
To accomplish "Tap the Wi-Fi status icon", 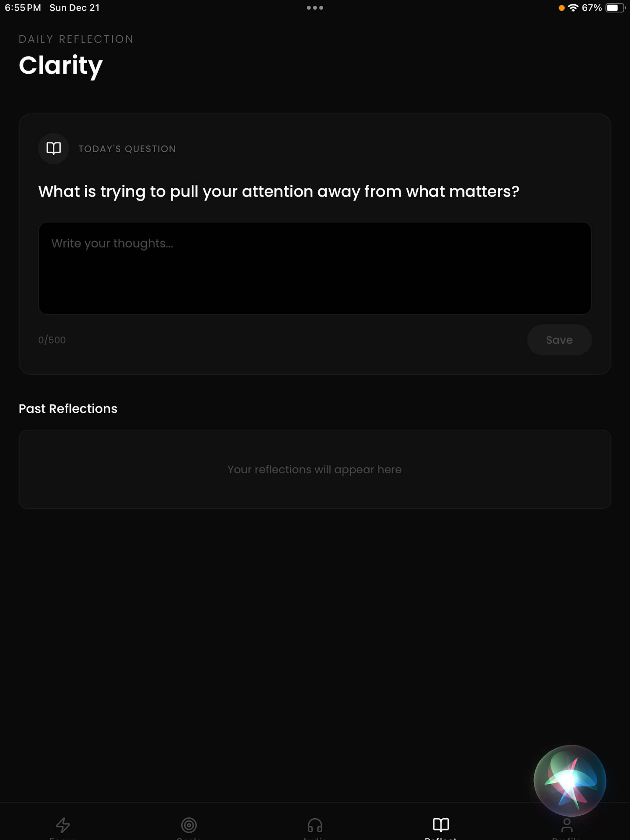I will (x=573, y=8).
